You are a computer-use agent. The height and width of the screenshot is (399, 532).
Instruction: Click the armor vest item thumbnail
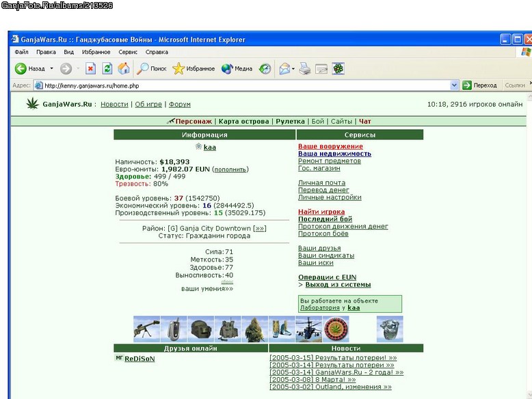coord(228,329)
